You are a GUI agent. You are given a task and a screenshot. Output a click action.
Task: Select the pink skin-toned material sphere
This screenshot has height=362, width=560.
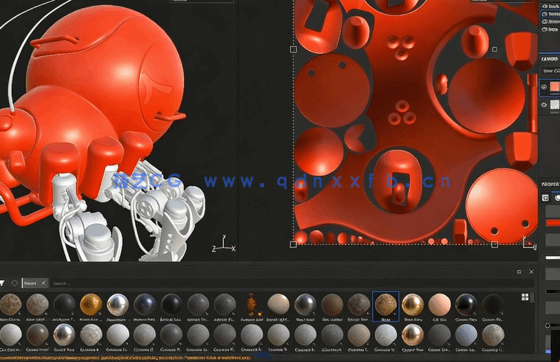(439, 305)
